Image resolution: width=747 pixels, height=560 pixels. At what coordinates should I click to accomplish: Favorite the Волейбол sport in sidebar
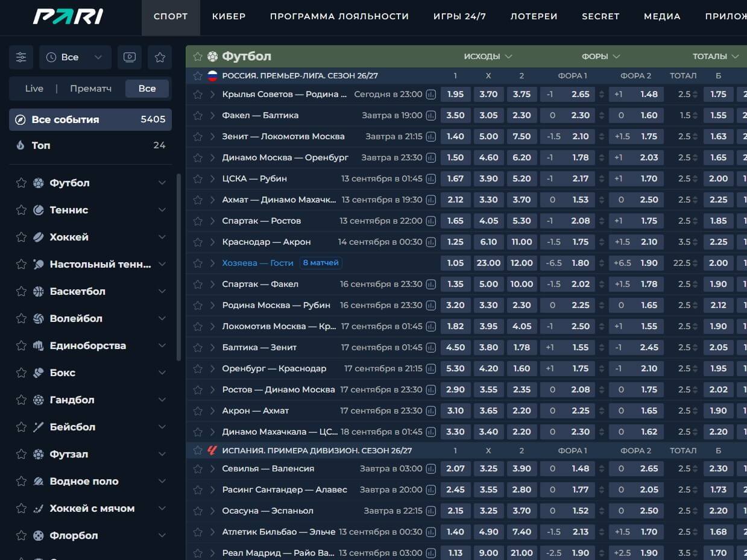[21, 318]
